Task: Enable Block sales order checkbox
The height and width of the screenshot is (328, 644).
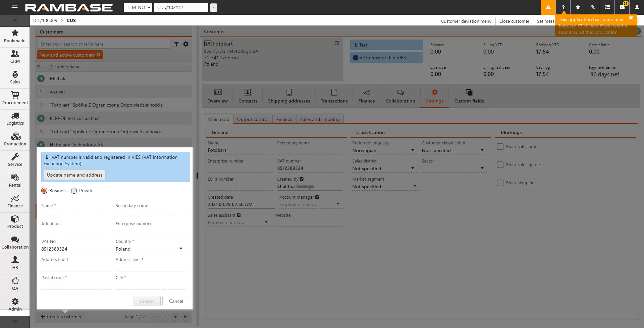Action: pyautogui.click(x=500, y=147)
